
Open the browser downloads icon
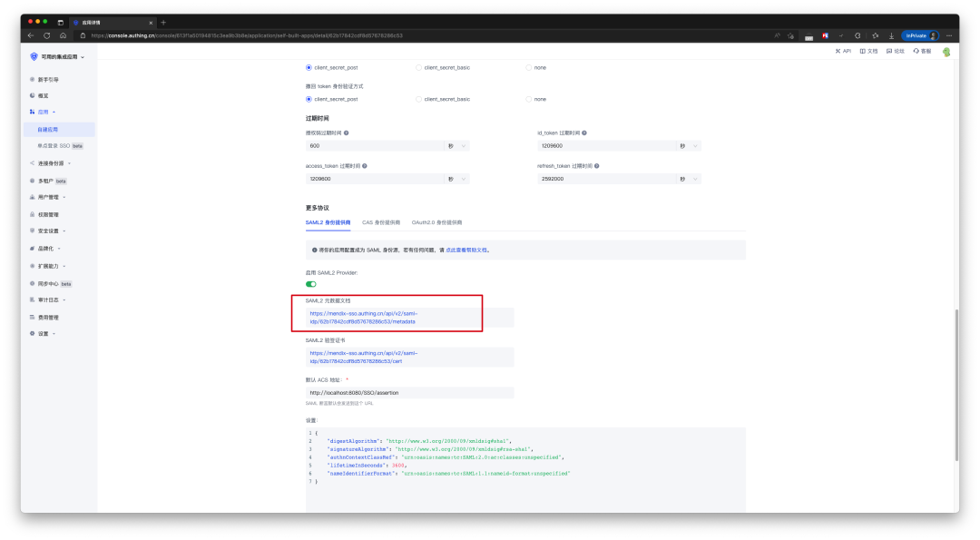[891, 35]
